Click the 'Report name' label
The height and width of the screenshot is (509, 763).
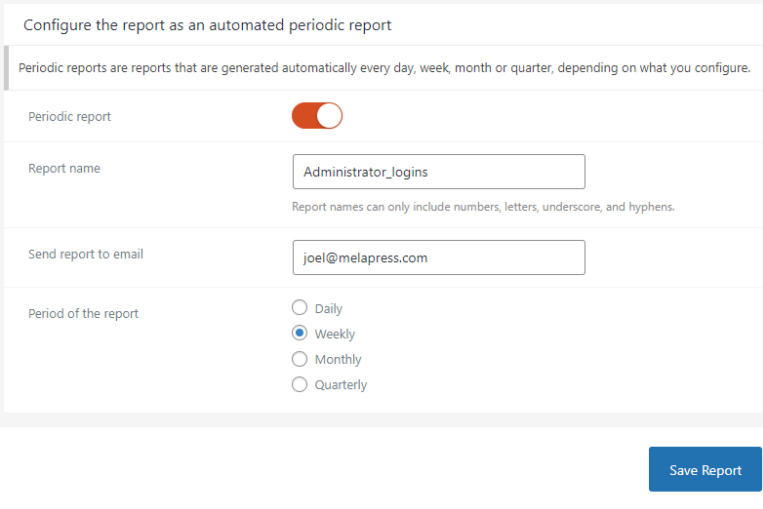[x=64, y=168]
